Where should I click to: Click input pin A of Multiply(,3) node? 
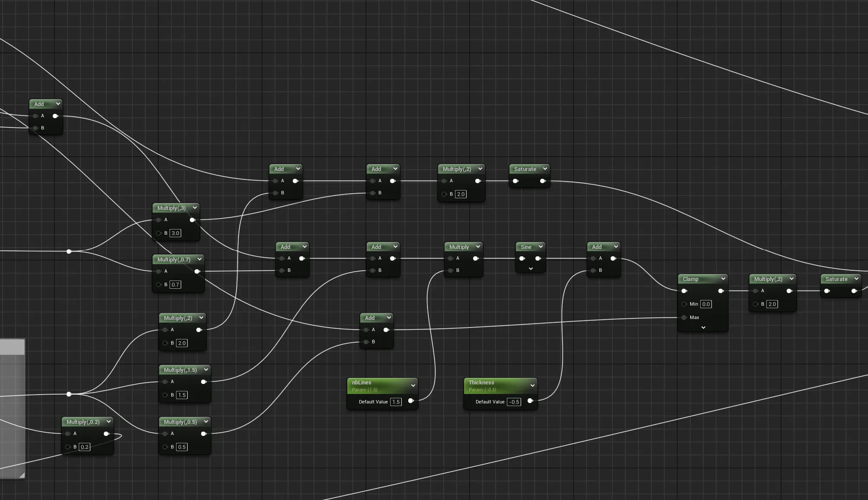click(159, 220)
